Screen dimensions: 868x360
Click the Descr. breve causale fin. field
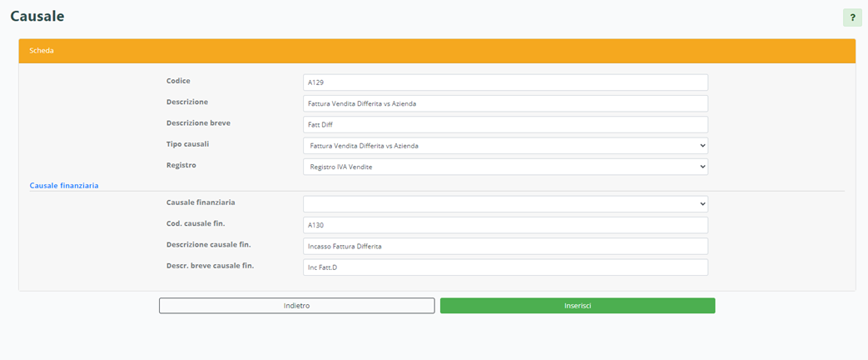505,267
